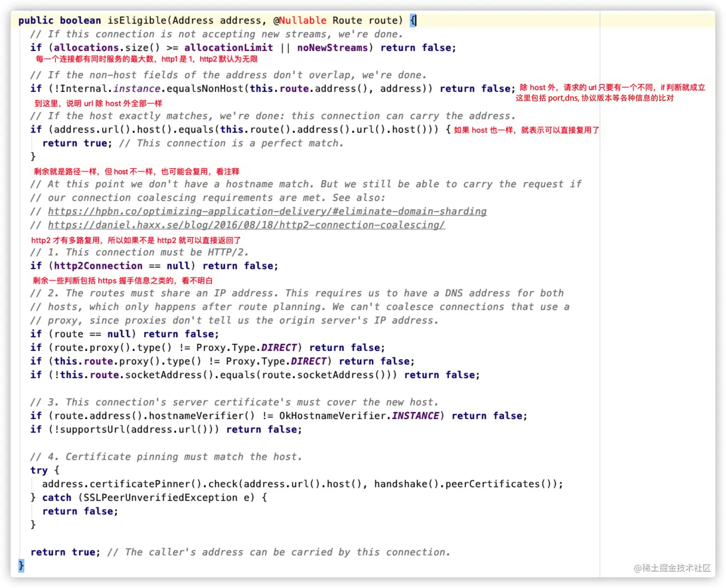Select the comment '1. This connection must be HTTP/2.'
Image resolution: width=726 pixels, height=588 pixels.
pos(139,252)
